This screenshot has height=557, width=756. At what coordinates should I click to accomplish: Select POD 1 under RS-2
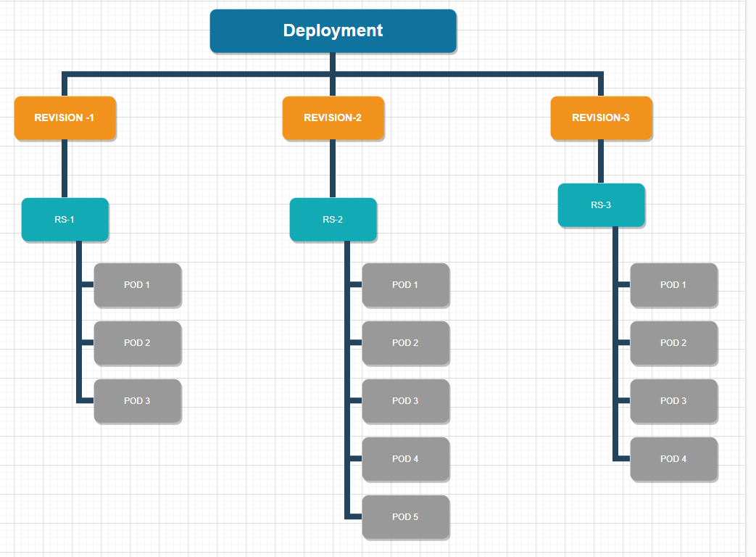pyautogui.click(x=406, y=285)
